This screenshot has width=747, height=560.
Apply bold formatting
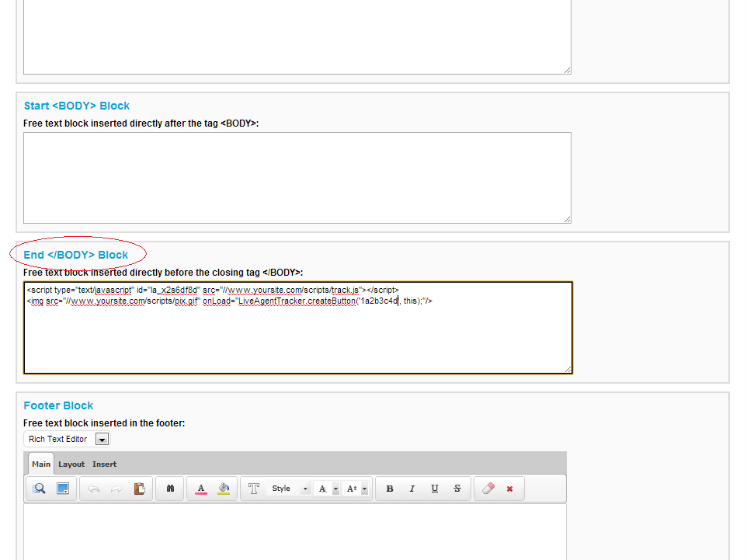tap(390, 489)
